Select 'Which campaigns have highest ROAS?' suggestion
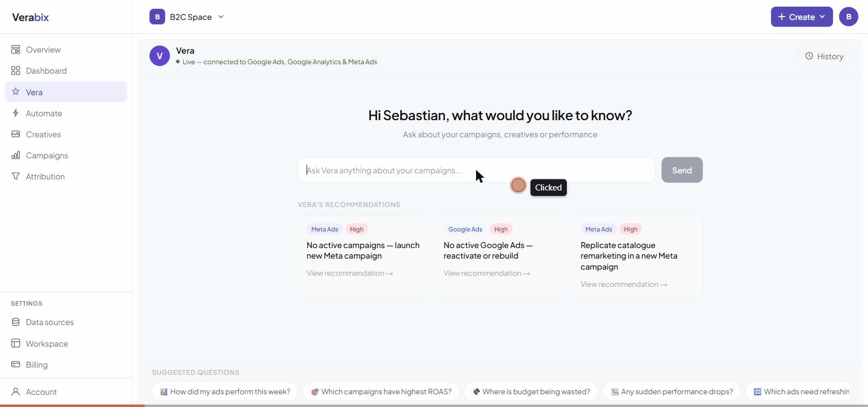This screenshot has width=868, height=407. [381, 391]
